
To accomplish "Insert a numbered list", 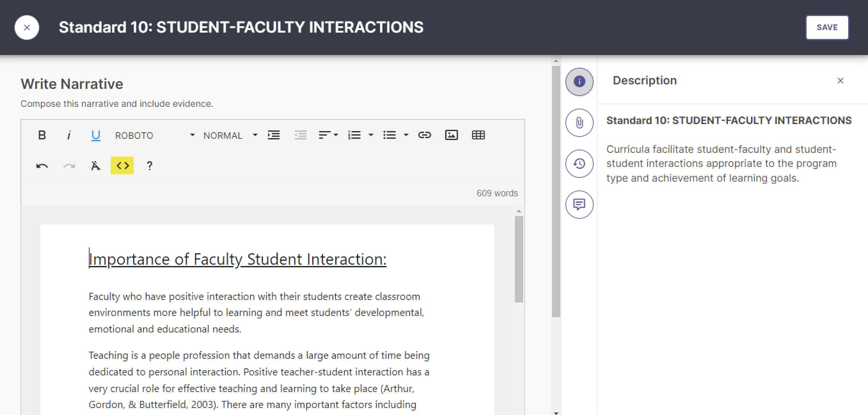I will (x=354, y=135).
